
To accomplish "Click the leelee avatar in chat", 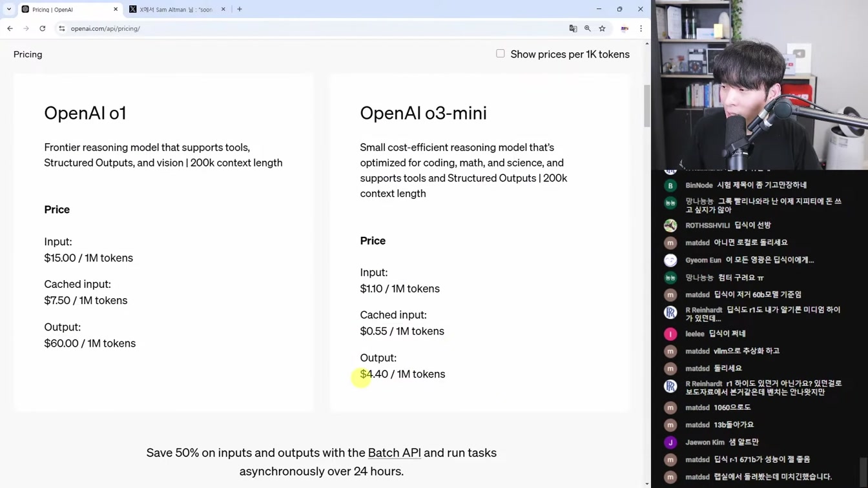I will click(670, 334).
